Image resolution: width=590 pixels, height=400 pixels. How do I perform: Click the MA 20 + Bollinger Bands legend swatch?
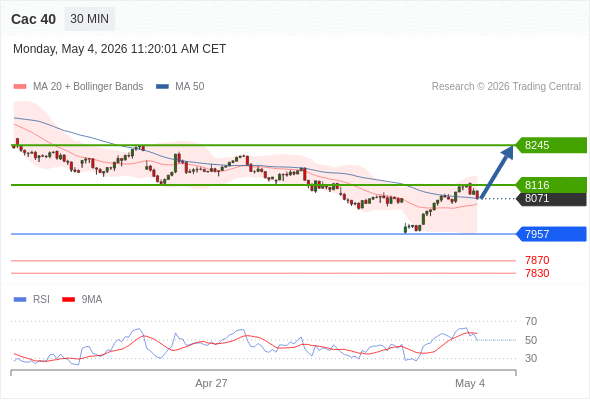[x=20, y=87]
